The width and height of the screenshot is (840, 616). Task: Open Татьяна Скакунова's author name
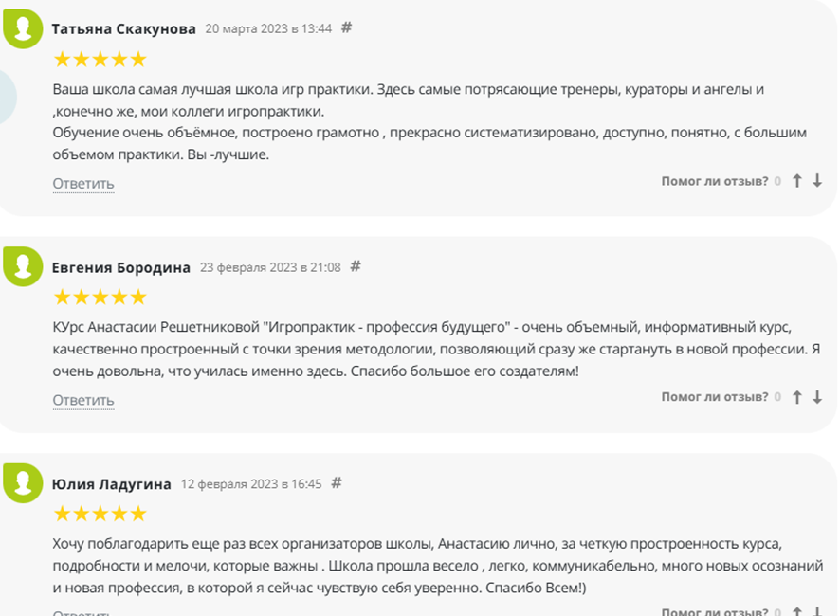coord(123,28)
